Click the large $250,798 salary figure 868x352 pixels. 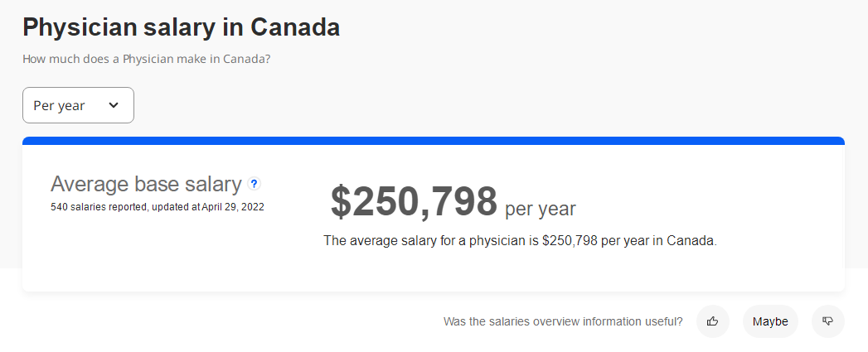click(414, 201)
